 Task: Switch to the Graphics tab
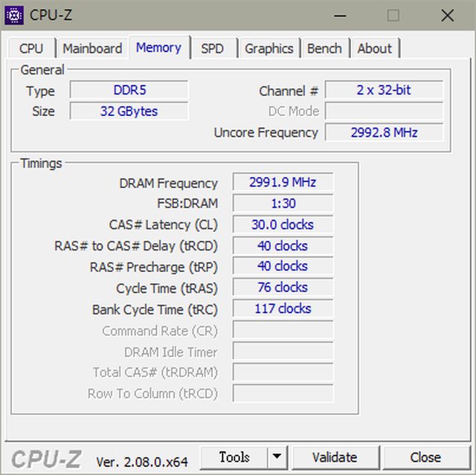tap(268, 48)
